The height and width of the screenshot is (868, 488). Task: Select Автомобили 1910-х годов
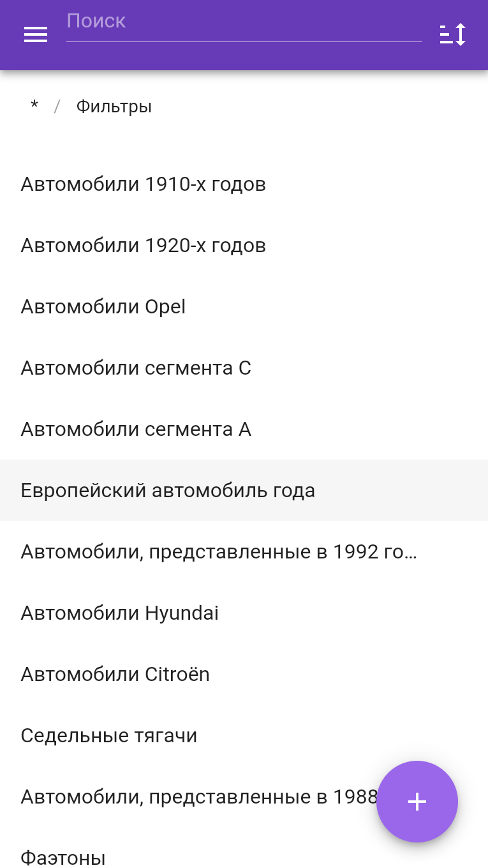point(244,184)
